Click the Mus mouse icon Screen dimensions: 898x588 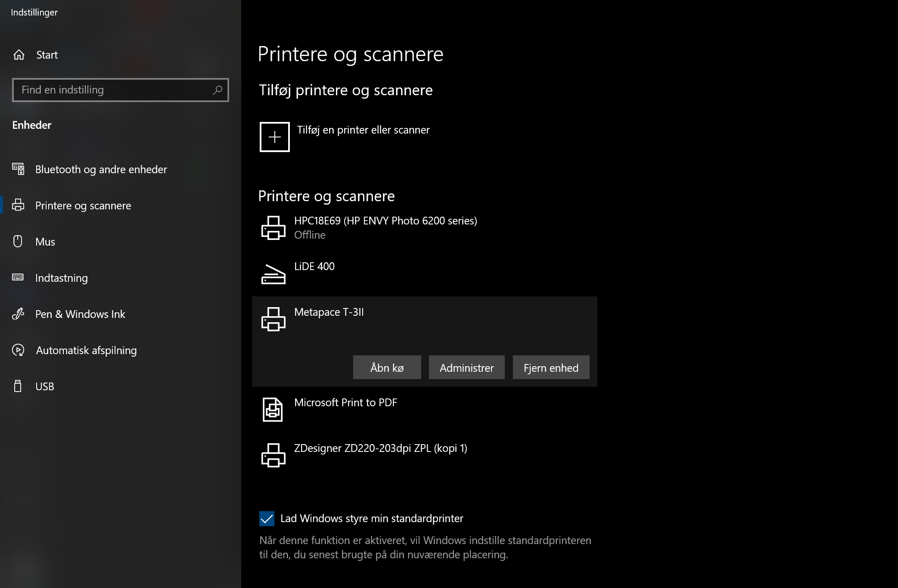click(x=18, y=241)
